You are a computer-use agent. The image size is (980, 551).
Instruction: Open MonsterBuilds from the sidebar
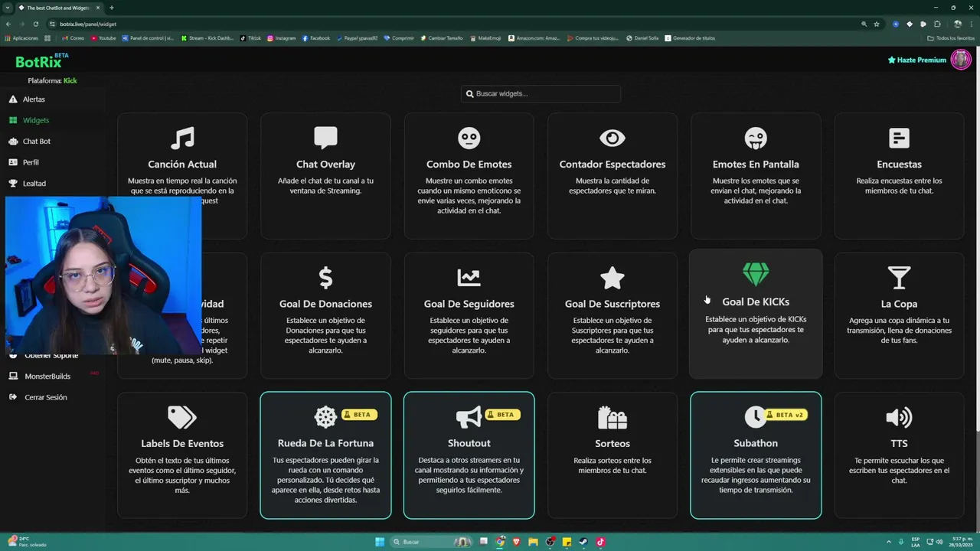[x=47, y=377]
